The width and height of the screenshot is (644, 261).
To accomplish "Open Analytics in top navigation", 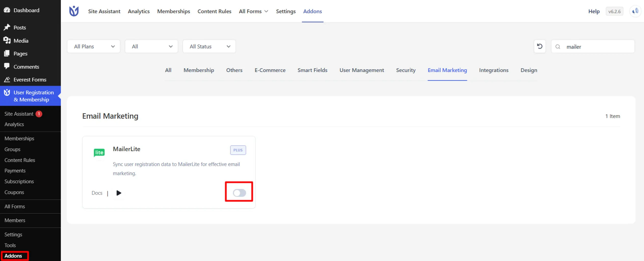I will [x=139, y=11].
